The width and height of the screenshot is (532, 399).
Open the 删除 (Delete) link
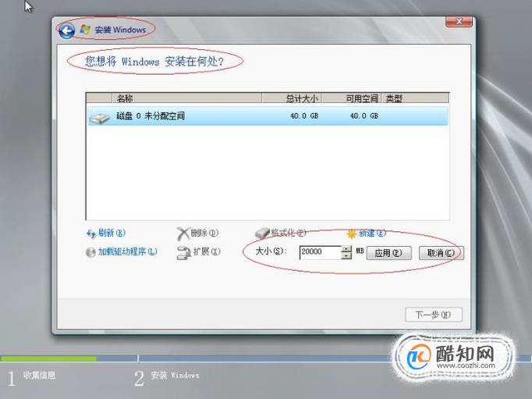pos(204,233)
